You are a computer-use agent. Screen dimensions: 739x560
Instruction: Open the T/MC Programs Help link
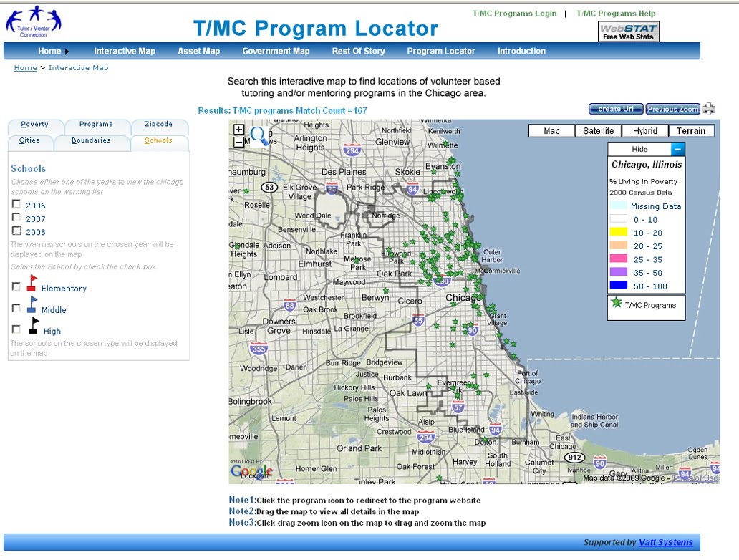click(616, 14)
